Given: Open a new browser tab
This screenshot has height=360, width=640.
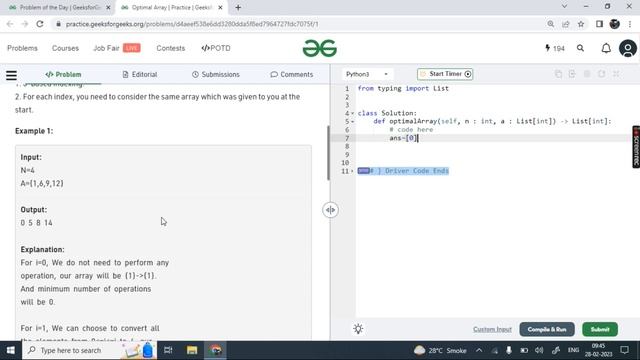Looking at the screenshot, I should tap(238, 7).
